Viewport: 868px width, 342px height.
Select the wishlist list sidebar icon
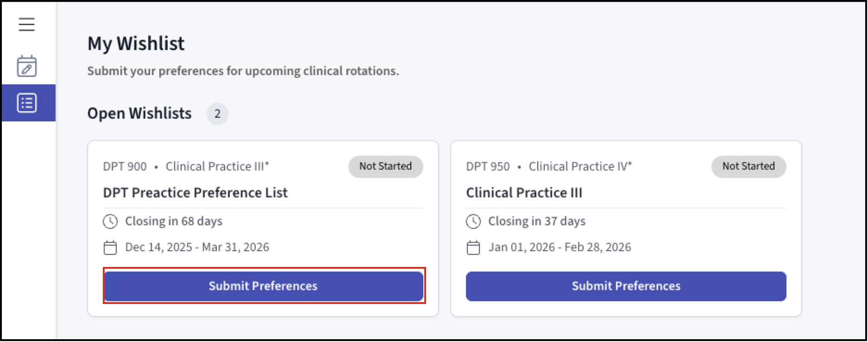click(27, 103)
